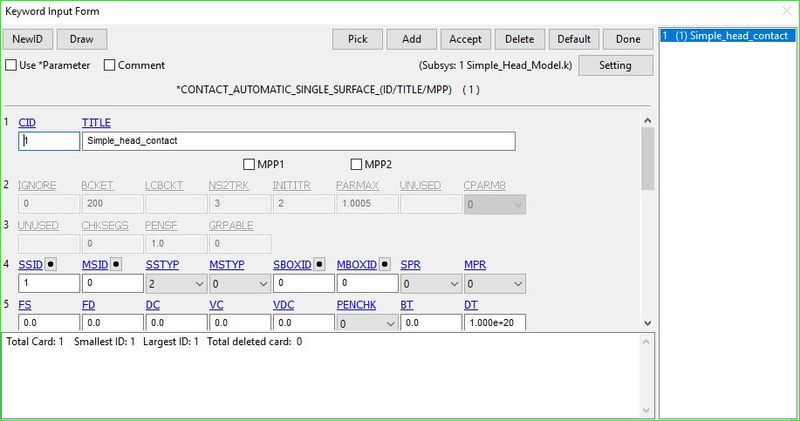Click the pick dot next to SBOXID
The height and width of the screenshot is (421, 800).
(320, 264)
